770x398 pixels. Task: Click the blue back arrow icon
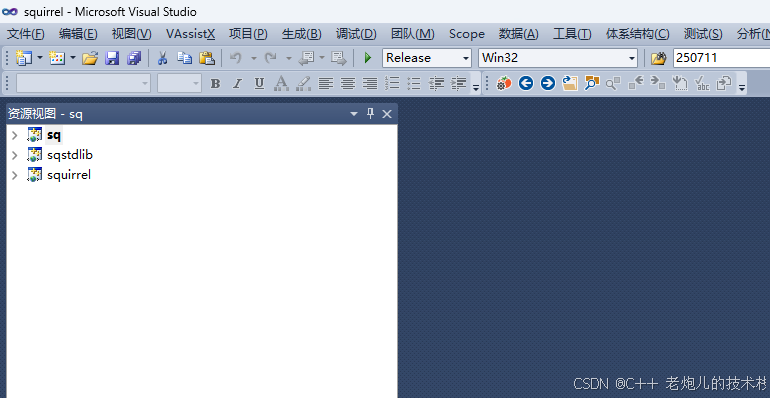point(526,83)
